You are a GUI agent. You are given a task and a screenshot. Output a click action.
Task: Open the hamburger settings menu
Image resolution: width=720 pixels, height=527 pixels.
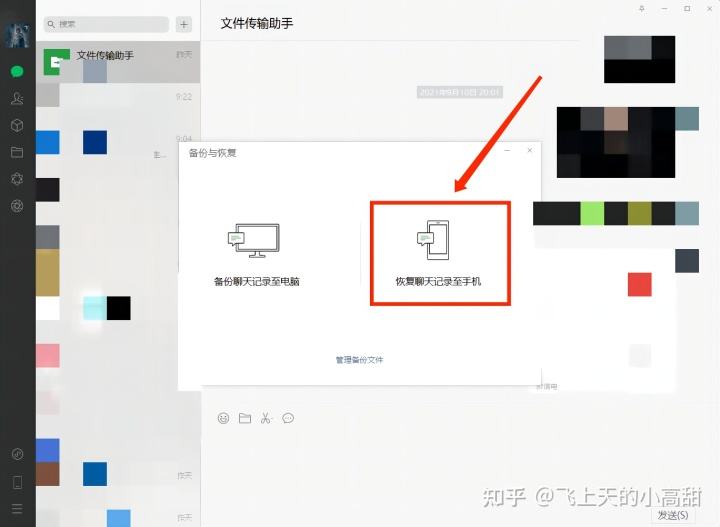(x=17, y=509)
